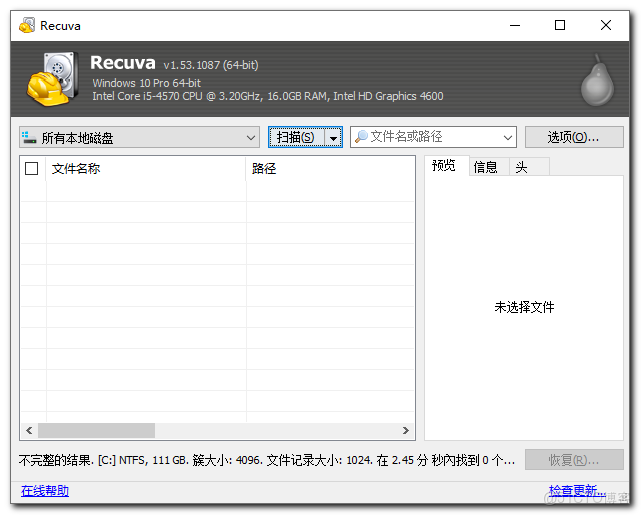
Task: Click the drive icon in disk selector
Action: coord(29,137)
